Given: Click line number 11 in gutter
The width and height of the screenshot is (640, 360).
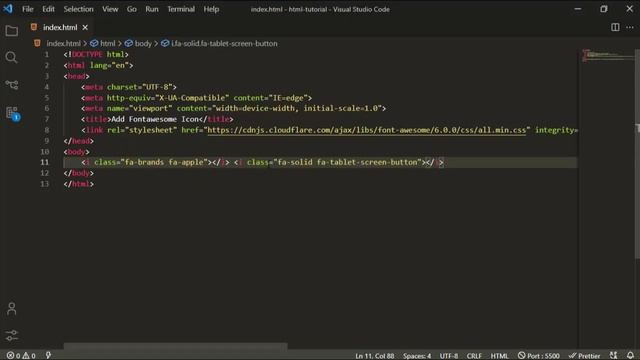Looking at the screenshot, I should pos(44,162).
